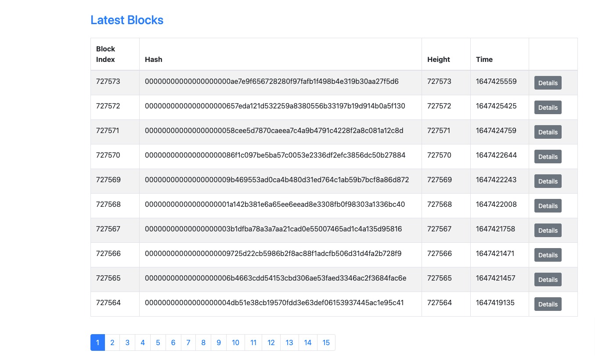Screen dimensions: 595x364
Task: Go to page 2 of blocks
Action: 112,342
